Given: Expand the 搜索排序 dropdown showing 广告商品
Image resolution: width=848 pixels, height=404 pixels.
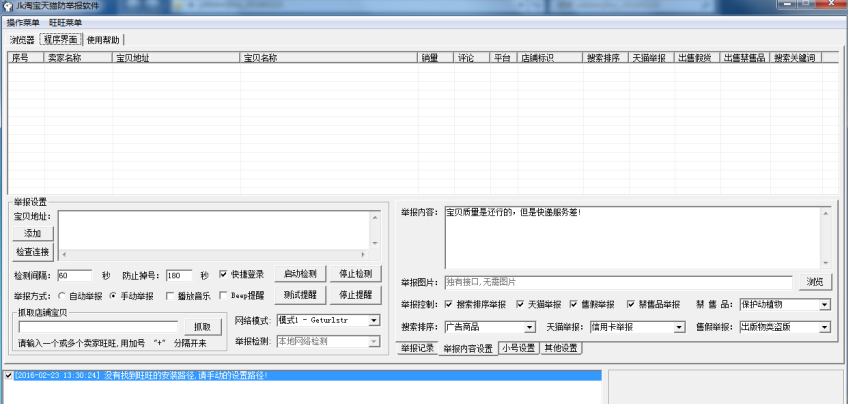Looking at the screenshot, I should (529, 327).
